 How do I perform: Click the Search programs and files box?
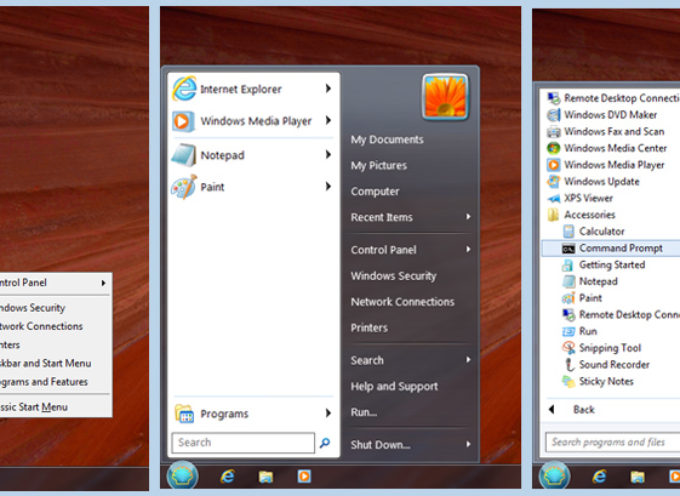click(x=613, y=442)
